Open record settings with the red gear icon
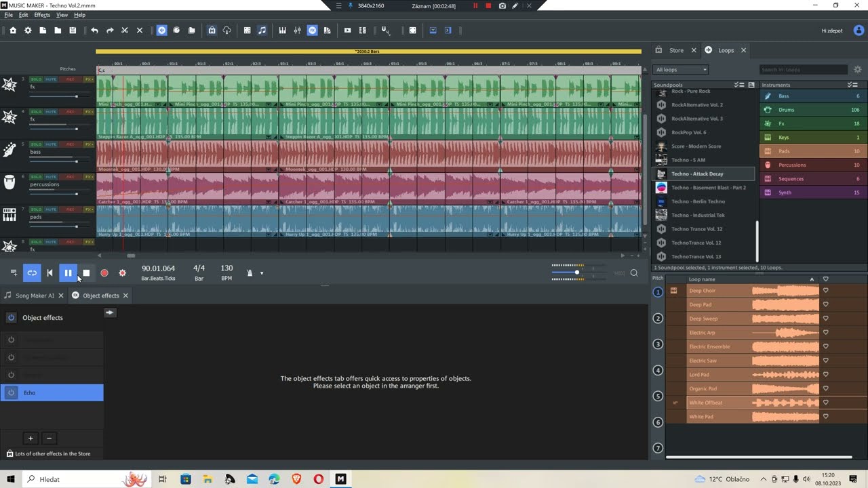The width and height of the screenshot is (868, 488). 122,273
